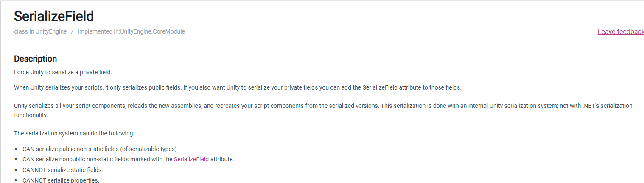644x183 pixels.
Task: Click the slash separator after 'class in UnityEngine'
Action: pyautogui.click(x=72, y=31)
